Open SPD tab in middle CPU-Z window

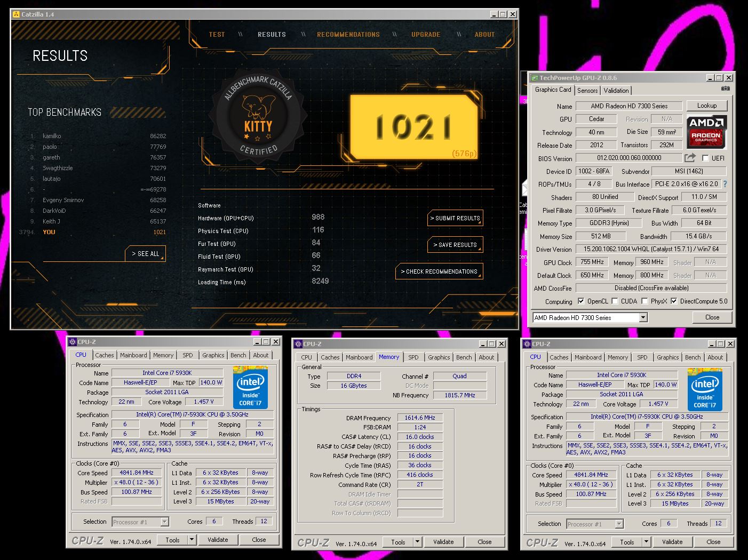click(413, 357)
